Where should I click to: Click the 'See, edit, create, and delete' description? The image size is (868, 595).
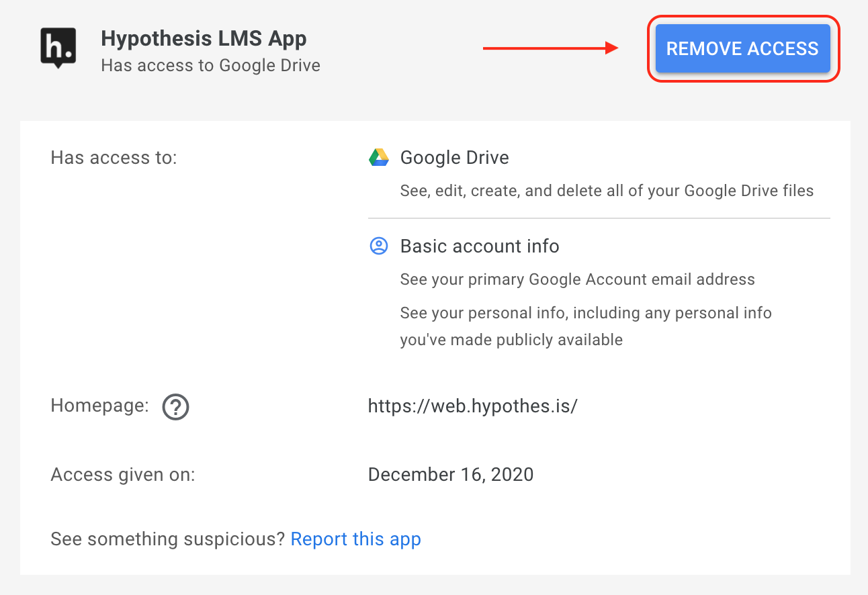pos(607,191)
